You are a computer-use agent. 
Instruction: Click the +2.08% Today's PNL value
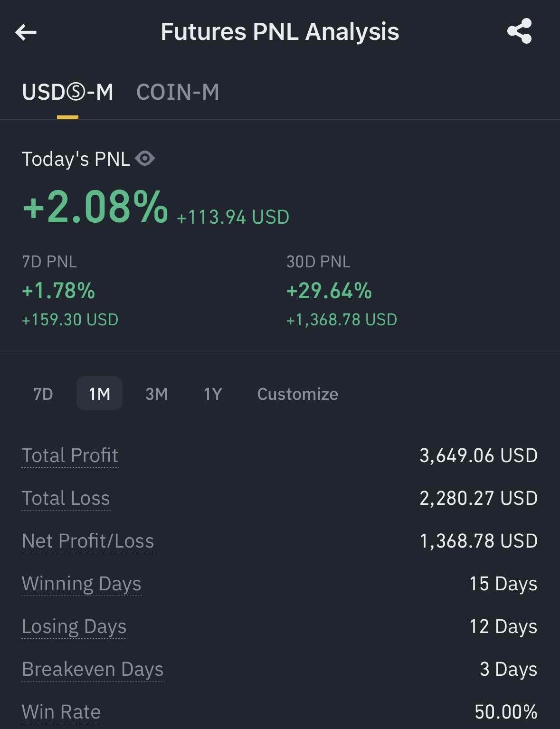[95, 207]
